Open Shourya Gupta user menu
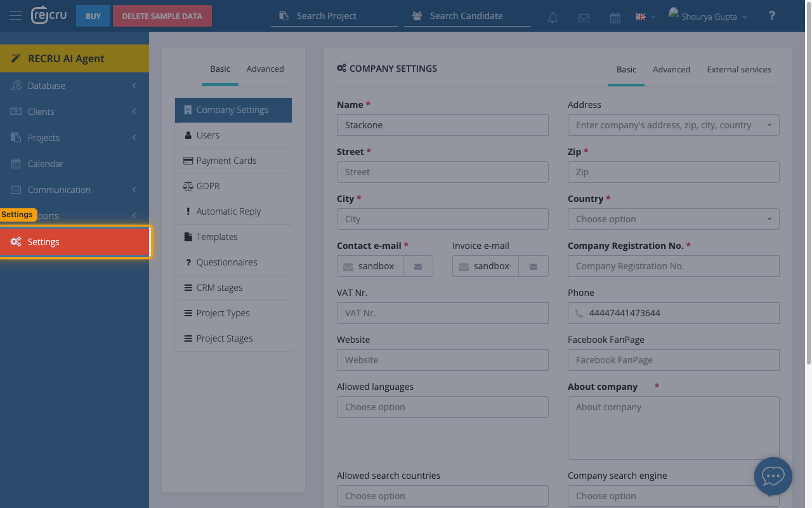The height and width of the screenshot is (508, 812). 709,17
